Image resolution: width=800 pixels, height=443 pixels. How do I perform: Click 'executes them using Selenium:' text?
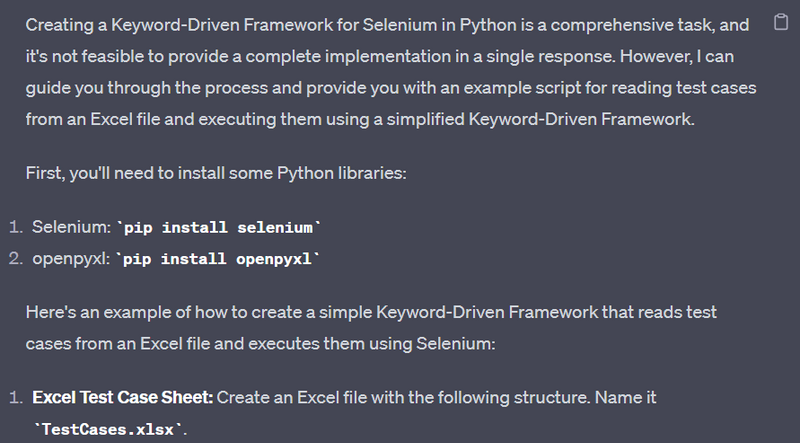point(400,343)
